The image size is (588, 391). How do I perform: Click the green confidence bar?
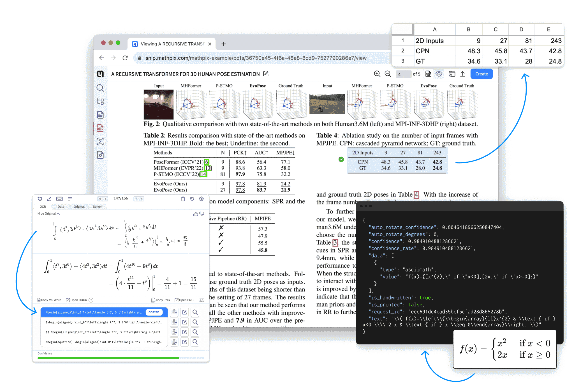tap(109, 358)
